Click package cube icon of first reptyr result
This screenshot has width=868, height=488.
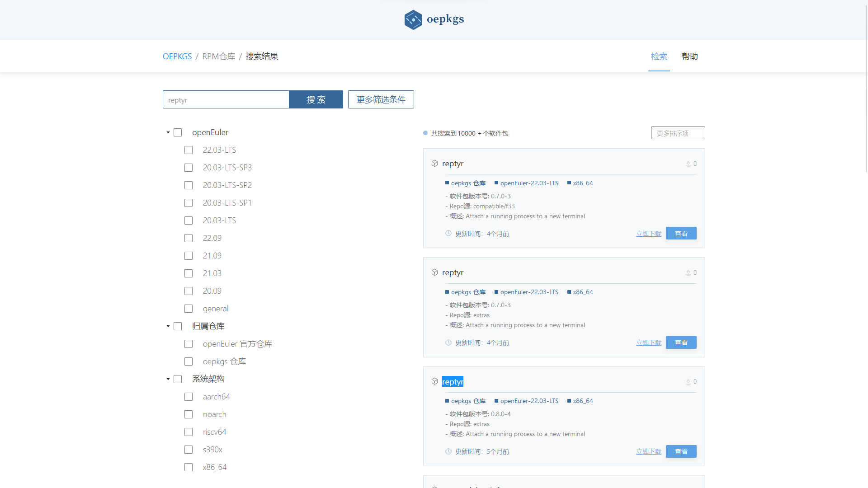434,164
